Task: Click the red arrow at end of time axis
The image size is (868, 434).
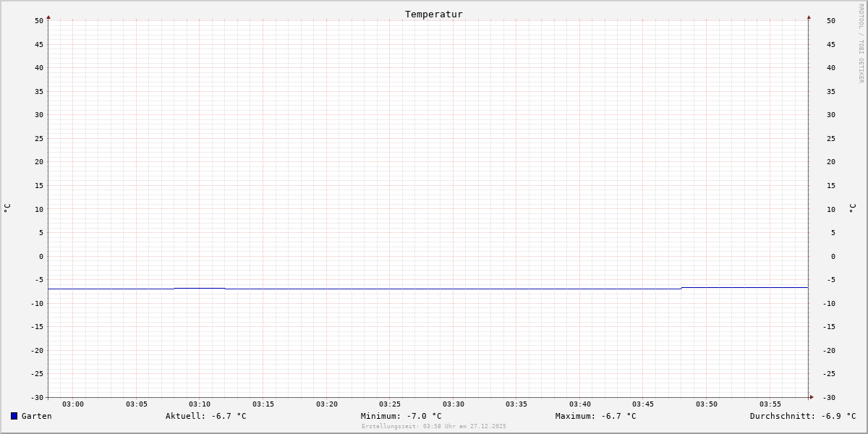Action: [x=812, y=397]
